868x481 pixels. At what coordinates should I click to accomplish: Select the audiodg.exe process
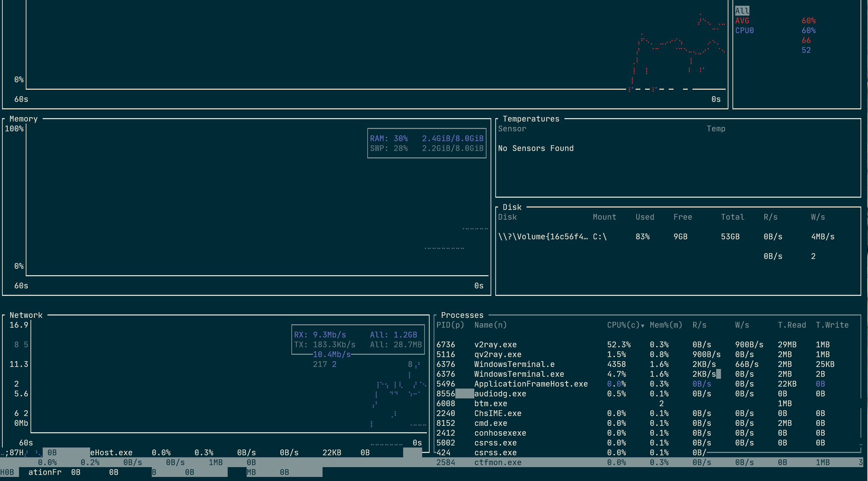[500, 394]
